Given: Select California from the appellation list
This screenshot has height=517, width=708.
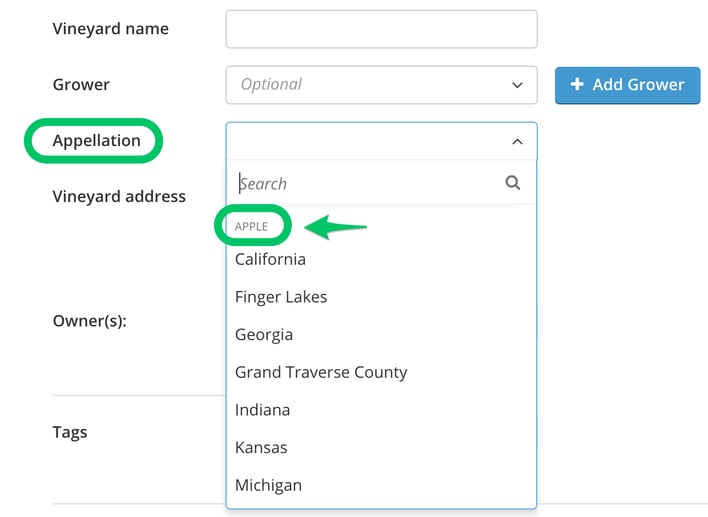Looking at the screenshot, I should click(382, 259).
